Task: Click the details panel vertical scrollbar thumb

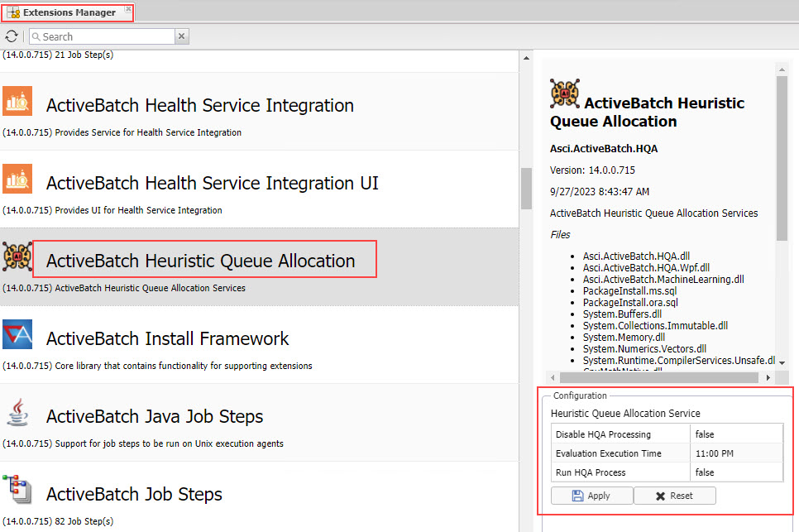Action: tap(782, 158)
